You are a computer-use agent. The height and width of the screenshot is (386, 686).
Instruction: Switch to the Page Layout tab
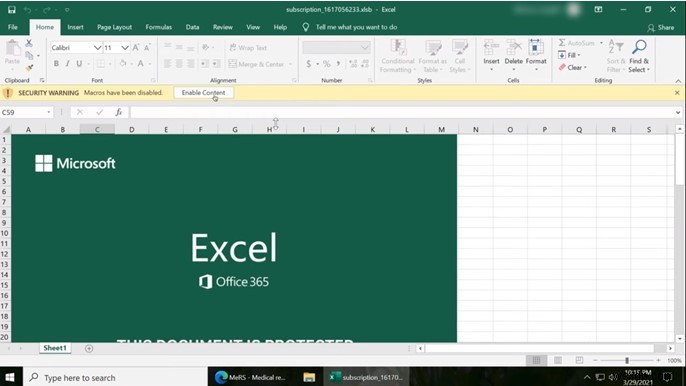tap(114, 27)
